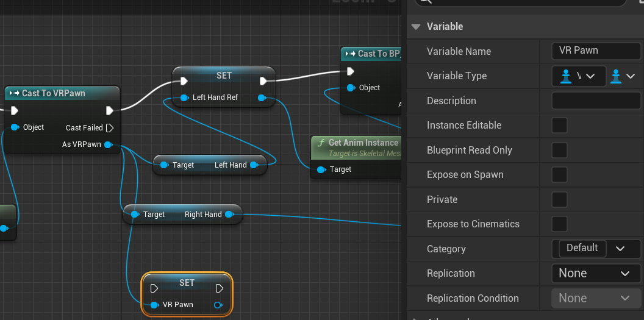Click the Left Hand output pin
Screen dimensions: 644x320
click(254, 165)
